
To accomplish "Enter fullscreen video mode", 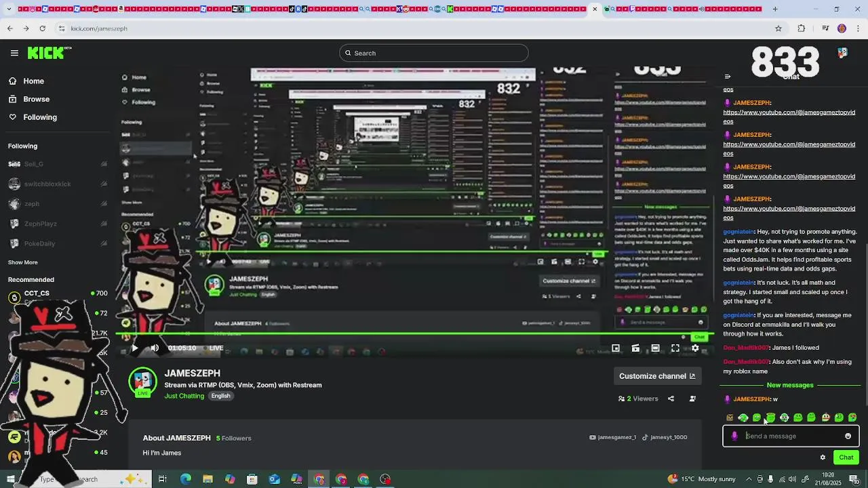I will (675, 348).
